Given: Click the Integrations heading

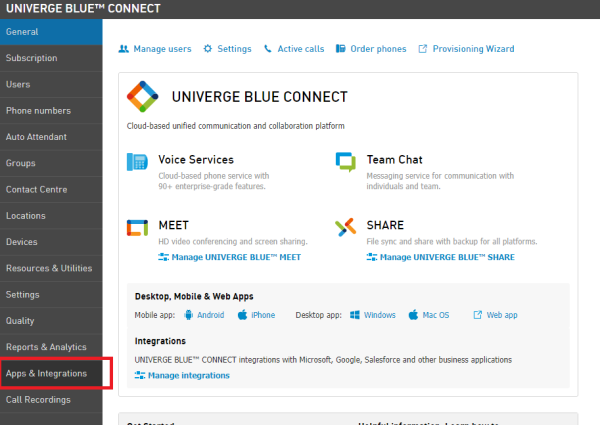Looking at the screenshot, I should click(x=160, y=341).
